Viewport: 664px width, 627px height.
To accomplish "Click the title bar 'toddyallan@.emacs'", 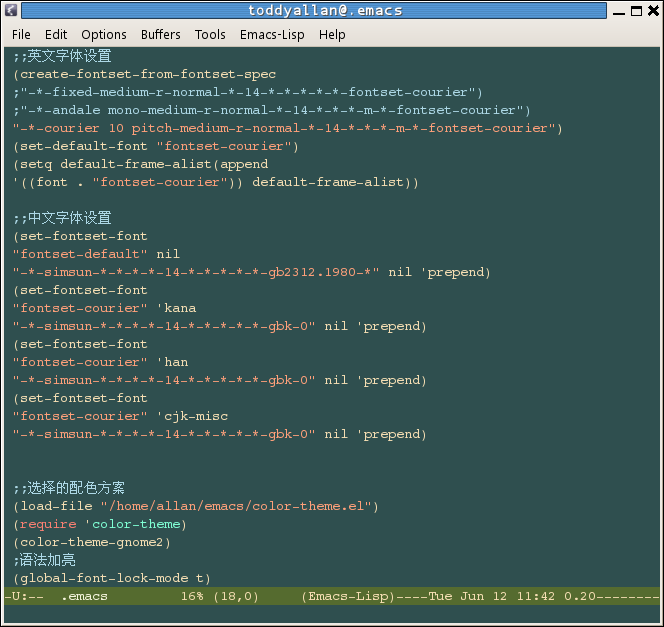I will pyautogui.click(x=314, y=11).
